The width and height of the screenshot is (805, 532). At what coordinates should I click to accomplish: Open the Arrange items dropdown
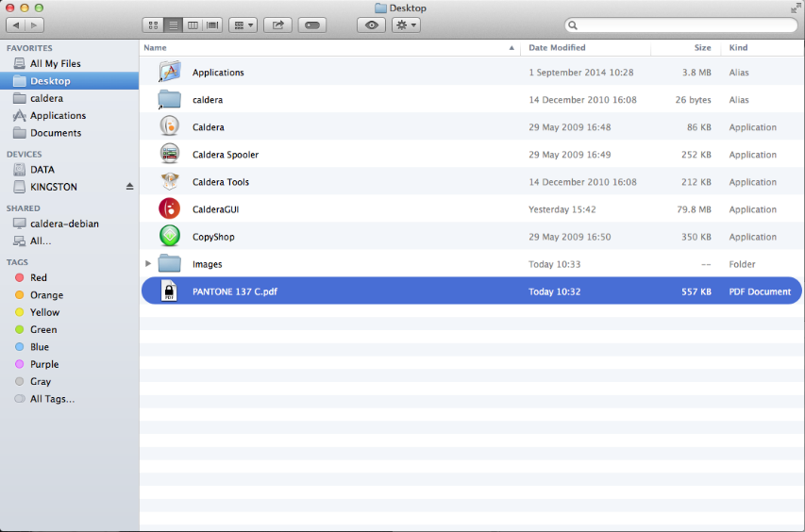tap(243, 25)
